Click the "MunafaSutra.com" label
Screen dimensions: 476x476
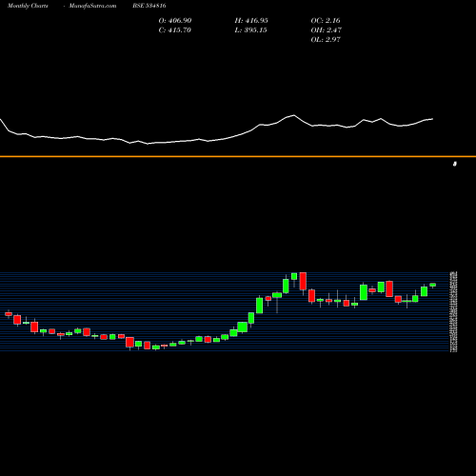[92, 6]
